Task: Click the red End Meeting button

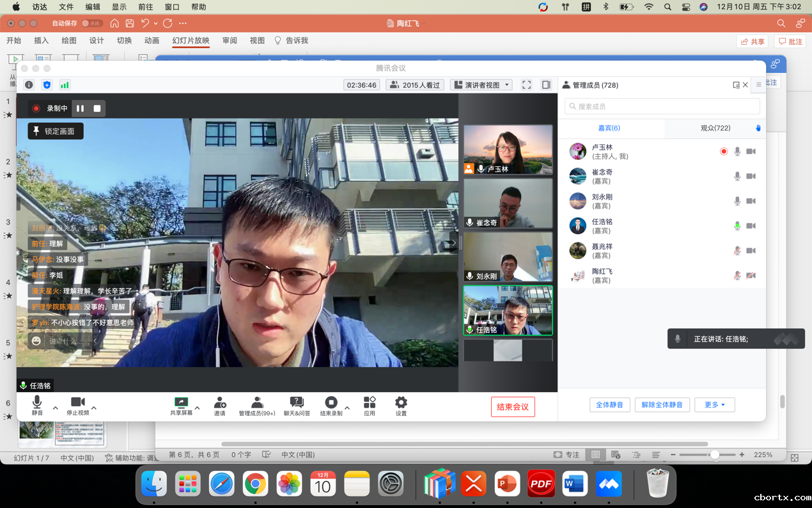Action: click(513, 407)
